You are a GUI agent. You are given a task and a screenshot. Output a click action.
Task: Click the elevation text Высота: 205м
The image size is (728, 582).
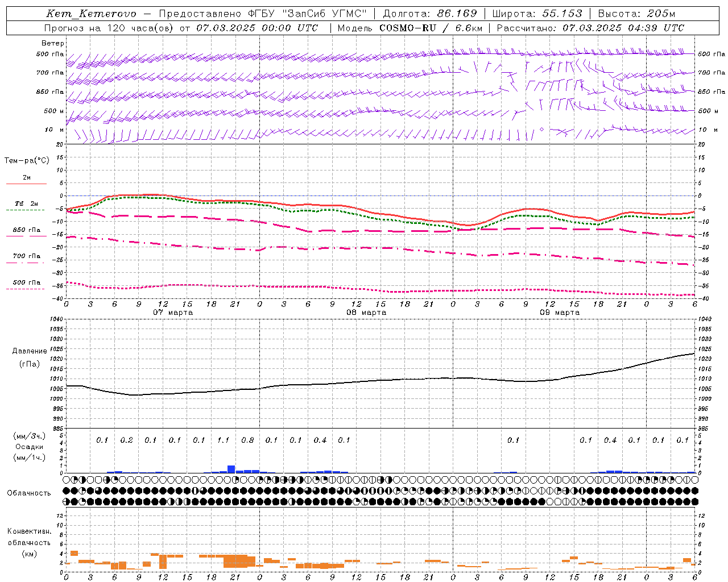coord(636,14)
